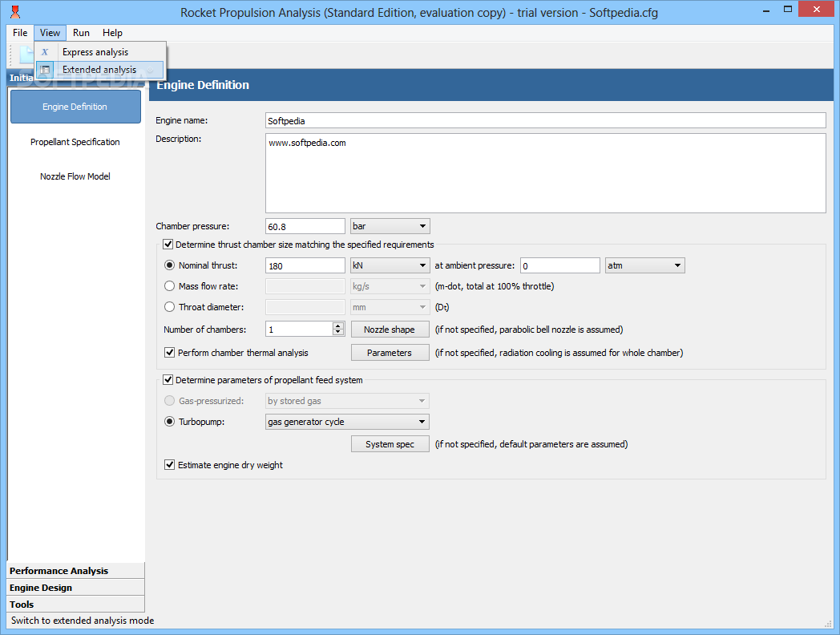
Task: Open chamber pressure unit dropdown (bar)
Action: [390, 226]
